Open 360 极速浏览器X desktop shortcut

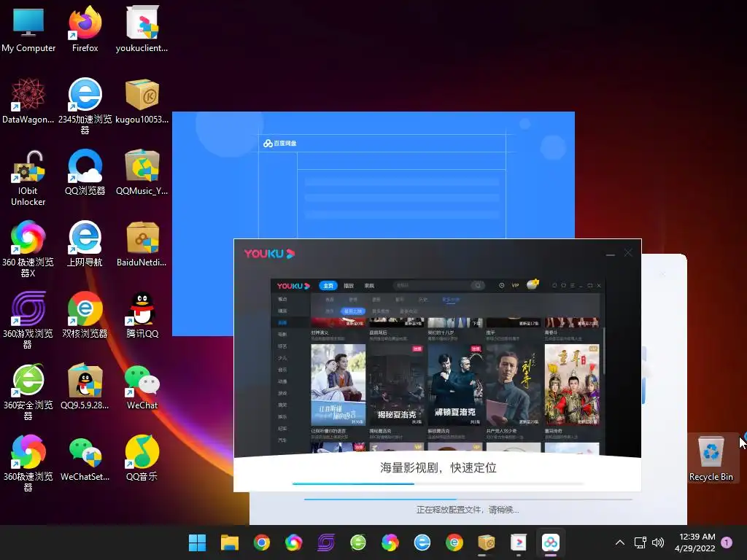(28, 249)
